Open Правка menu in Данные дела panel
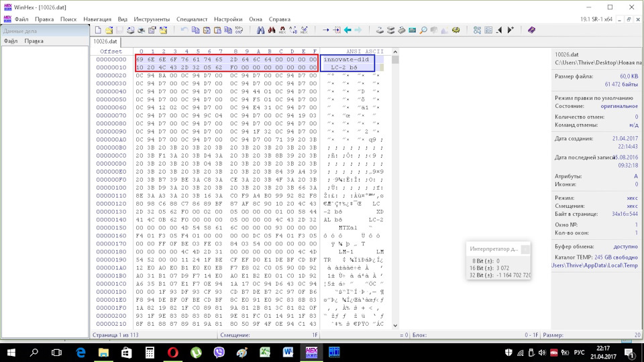 [34, 41]
